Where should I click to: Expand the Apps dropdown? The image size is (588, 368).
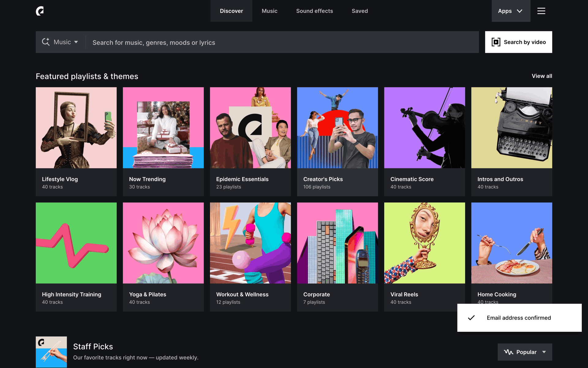[511, 11]
